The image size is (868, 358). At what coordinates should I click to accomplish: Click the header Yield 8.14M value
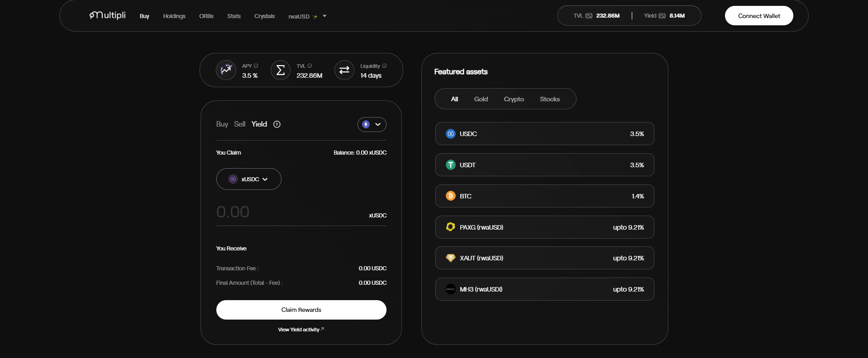[x=677, y=16]
